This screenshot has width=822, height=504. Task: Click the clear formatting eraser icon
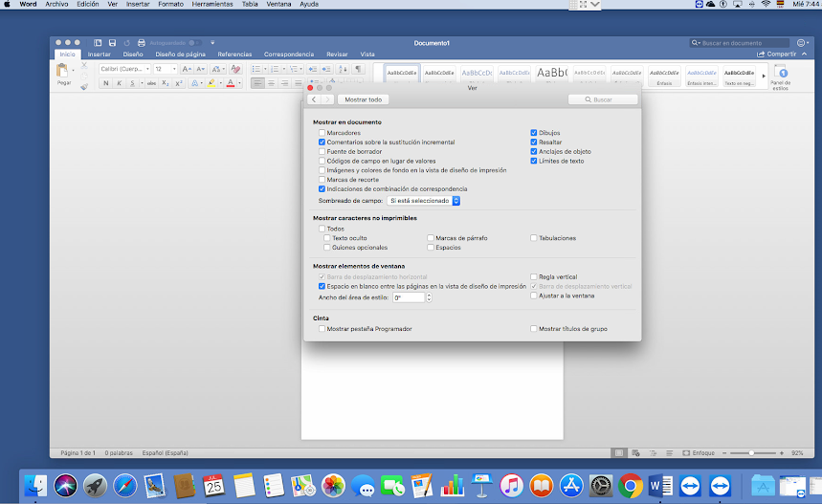(235, 70)
